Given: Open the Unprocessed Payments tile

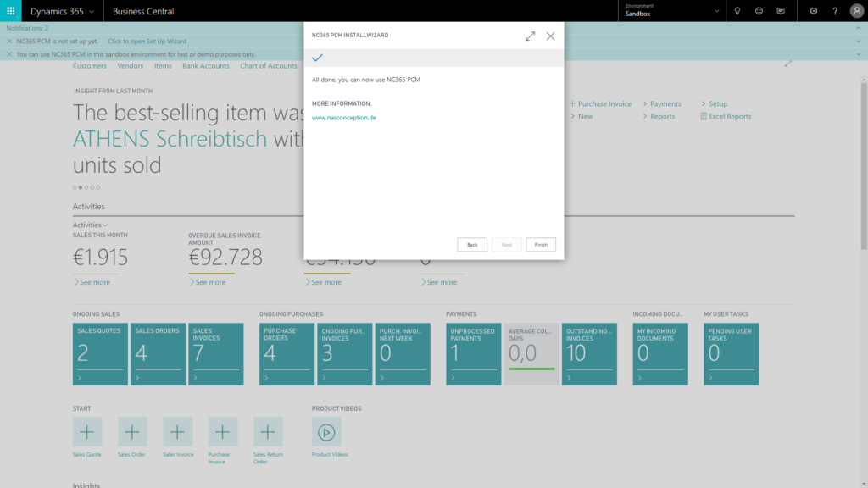Looking at the screenshot, I should point(473,354).
